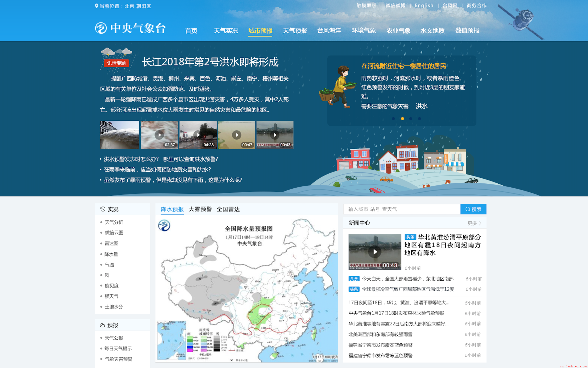Click the cloud icon beside 预报
This screenshot has height=368, width=588.
pos(102,325)
